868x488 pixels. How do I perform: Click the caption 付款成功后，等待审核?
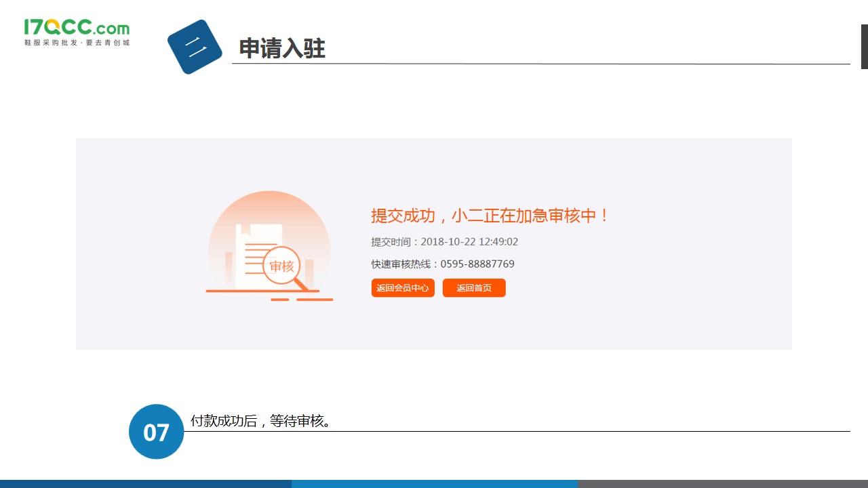[261, 421]
